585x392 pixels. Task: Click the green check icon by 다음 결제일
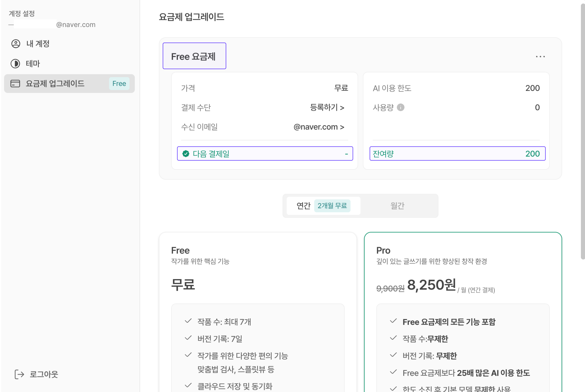click(186, 154)
